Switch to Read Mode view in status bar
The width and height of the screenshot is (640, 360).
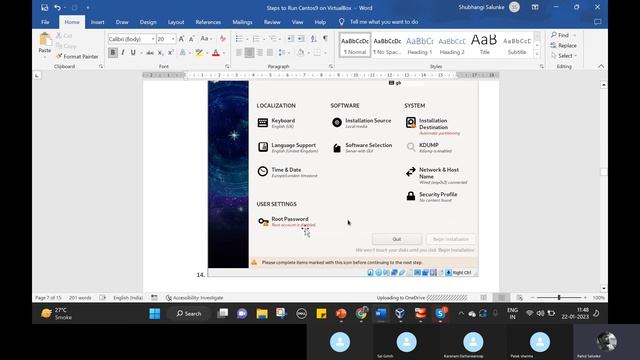tap(483, 298)
